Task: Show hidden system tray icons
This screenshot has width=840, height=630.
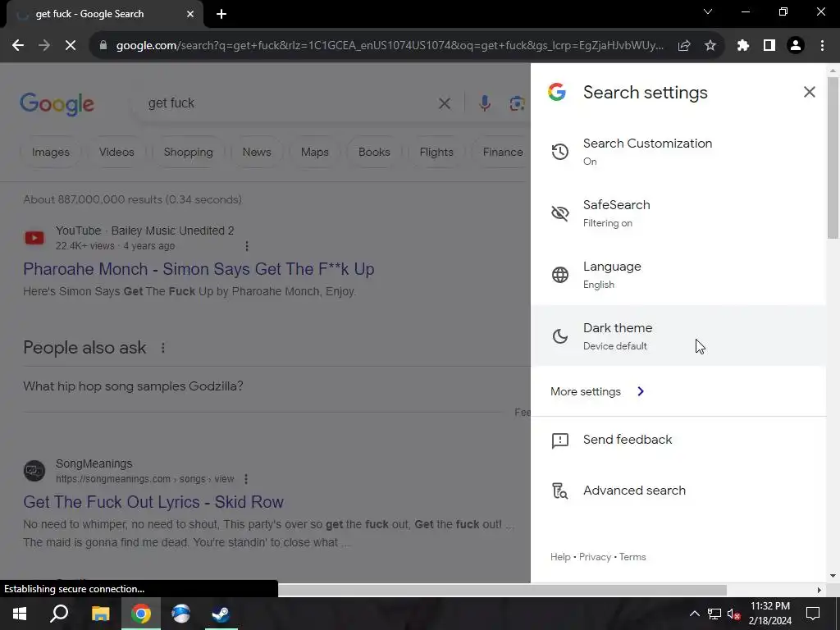Action: pyautogui.click(x=694, y=614)
